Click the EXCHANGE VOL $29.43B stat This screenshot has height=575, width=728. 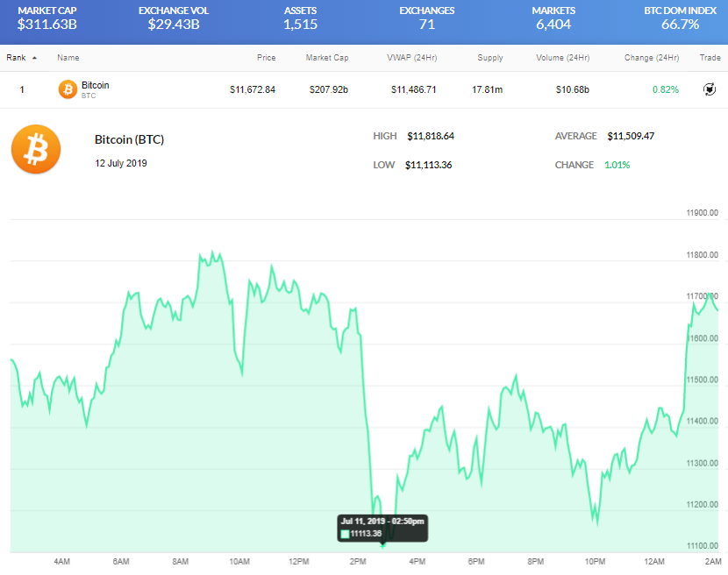[174, 18]
